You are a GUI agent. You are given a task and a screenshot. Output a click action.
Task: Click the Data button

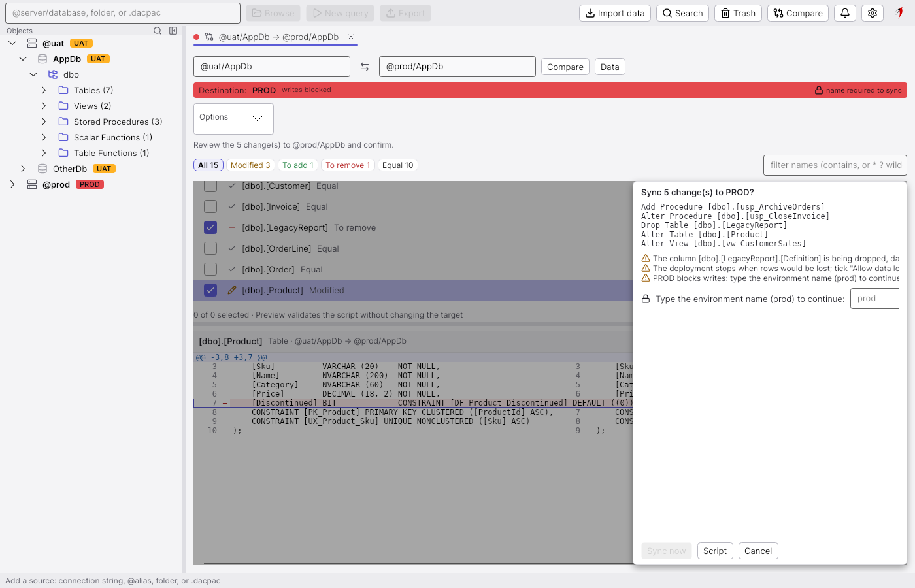pyautogui.click(x=610, y=67)
